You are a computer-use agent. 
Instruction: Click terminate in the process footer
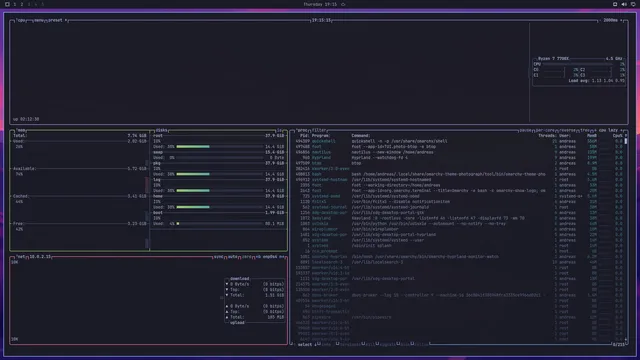point(350,345)
